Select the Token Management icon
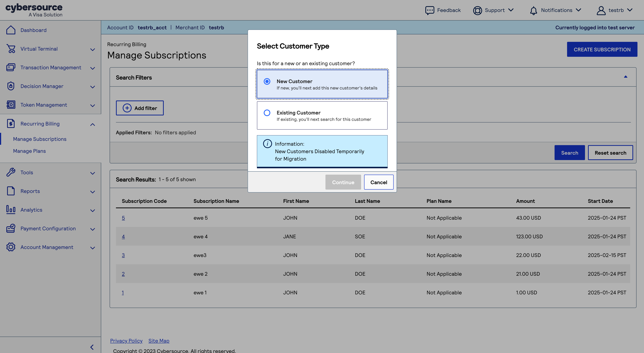The height and width of the screenshot is (353, 644). point(11,105)
